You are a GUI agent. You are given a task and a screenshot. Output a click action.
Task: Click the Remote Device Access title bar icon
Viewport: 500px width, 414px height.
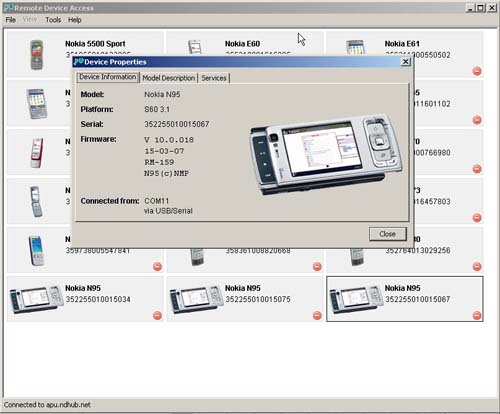click(9, 8)
